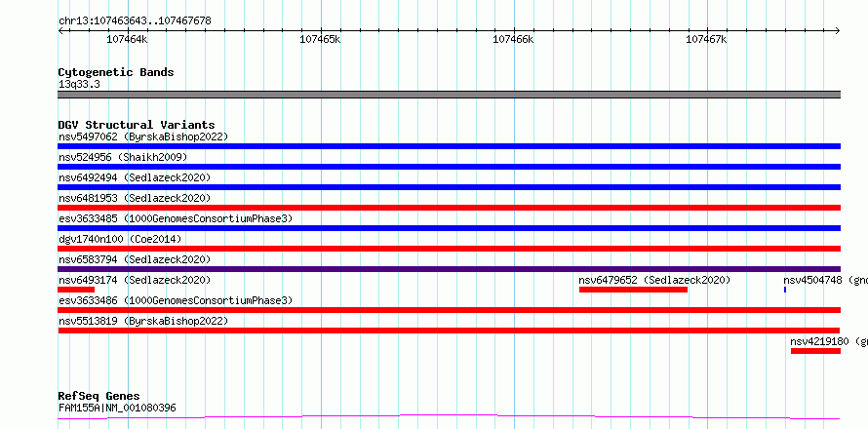The image size is (868, 429).
Task: Open esv3633486 (1000GenomesConsortiumPhase3) label
Action: [176, 300]
